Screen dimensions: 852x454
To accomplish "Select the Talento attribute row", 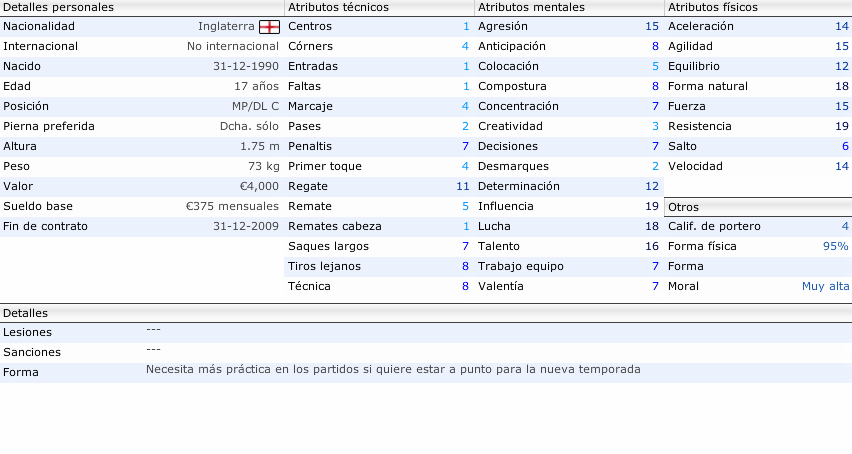I will (569, 247).
